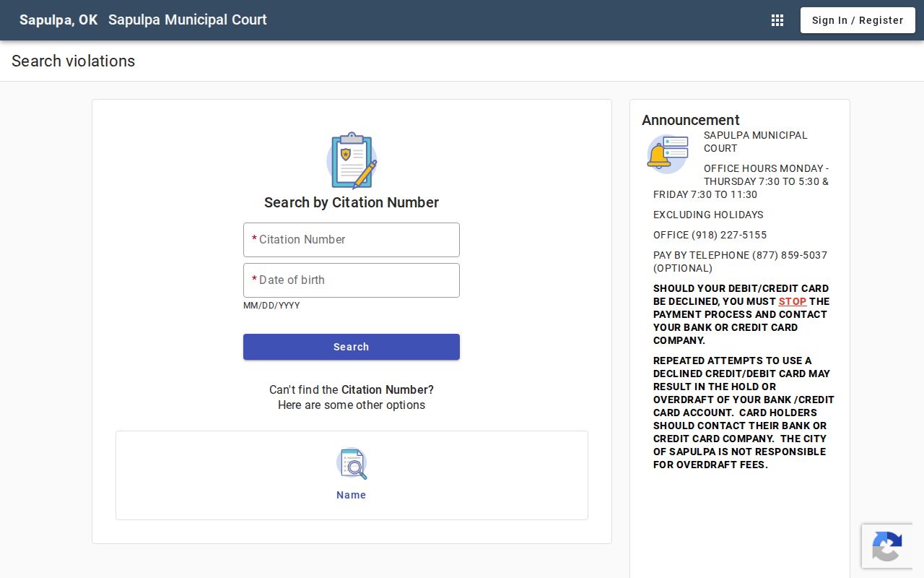Click the announcement bell icon
This screenshot has width=924, height=578.
click(x=668, y=154)
